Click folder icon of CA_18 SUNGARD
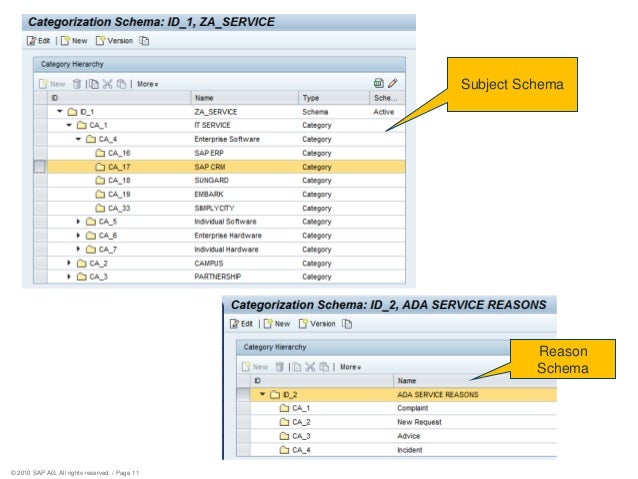638x479 pixels. 100,180
